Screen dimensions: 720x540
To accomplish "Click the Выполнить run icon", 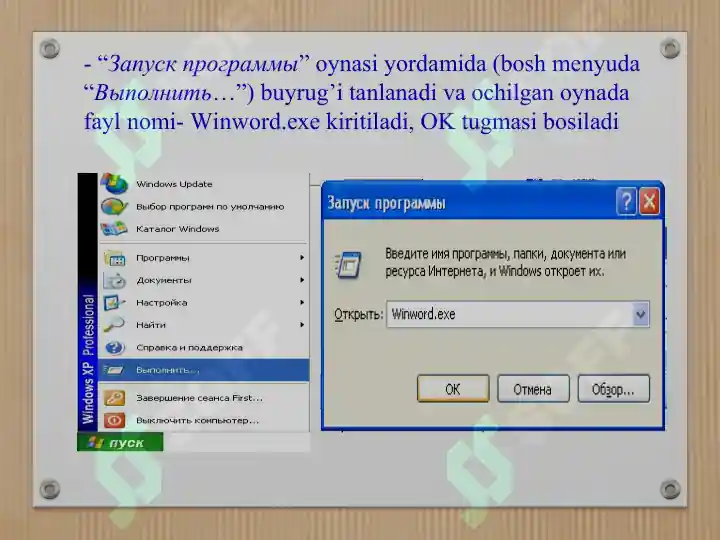I will (x=113, y=370).
